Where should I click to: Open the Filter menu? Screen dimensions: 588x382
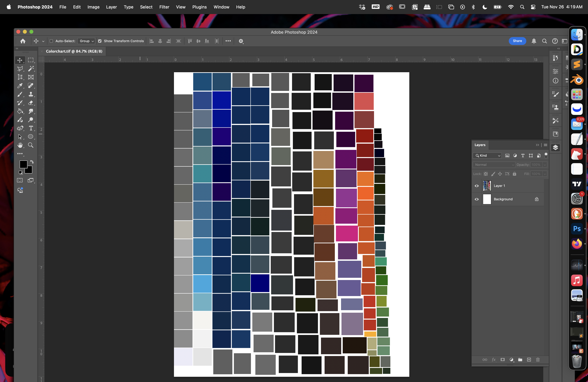tap(164, 7)
